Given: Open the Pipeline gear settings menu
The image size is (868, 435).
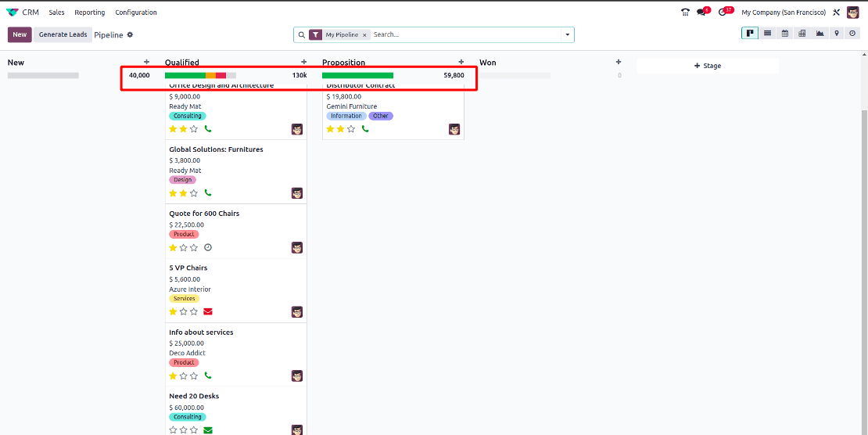Looking at the screenshot, I should (x=131, y=34).
